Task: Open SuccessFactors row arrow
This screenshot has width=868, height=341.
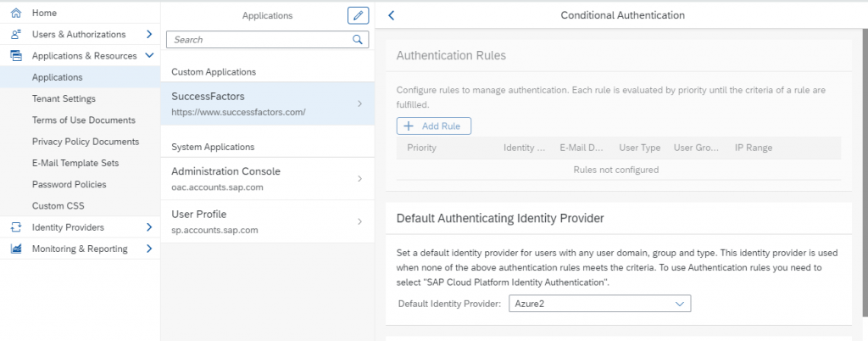Action: click(x=359, y=103)
